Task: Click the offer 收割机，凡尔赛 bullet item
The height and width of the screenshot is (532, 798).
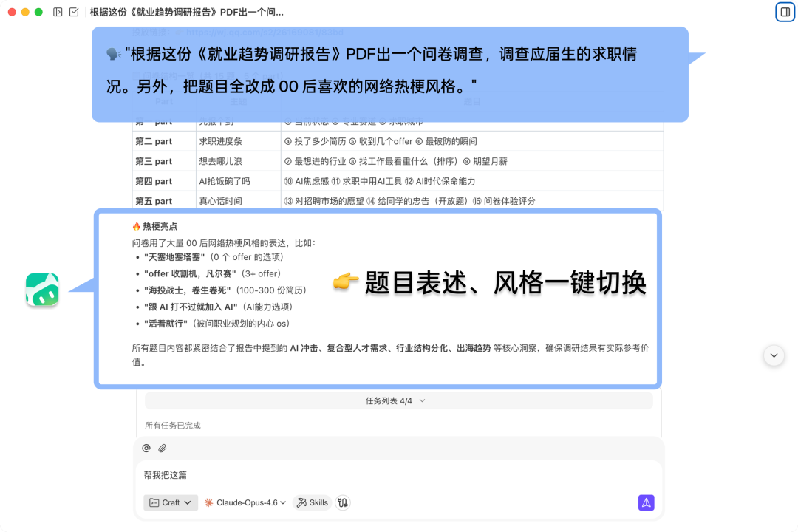Action: pos(212,273)
